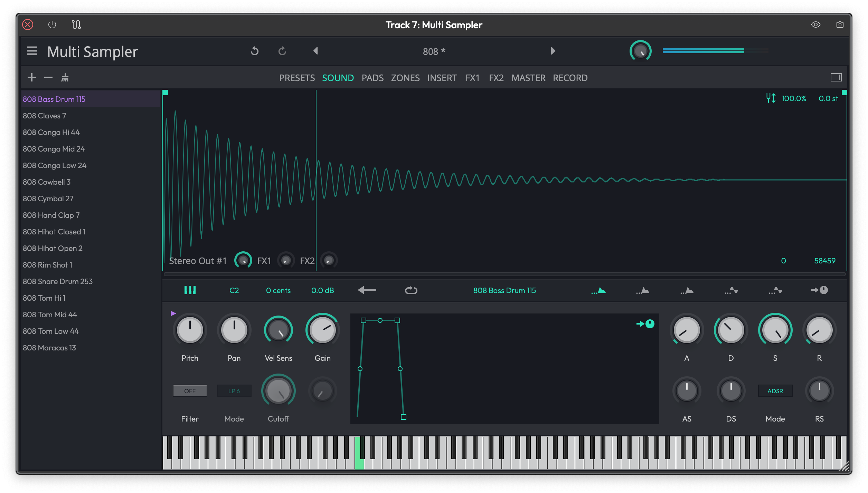
Task: Click the highlighted green piano key
Action: (359, 453)
